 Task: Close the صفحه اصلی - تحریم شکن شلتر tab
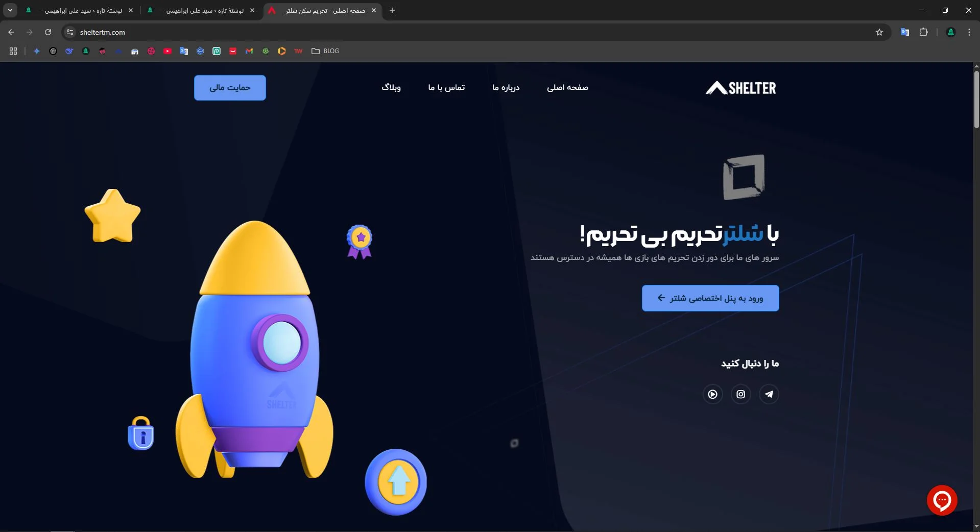[374, 10]
